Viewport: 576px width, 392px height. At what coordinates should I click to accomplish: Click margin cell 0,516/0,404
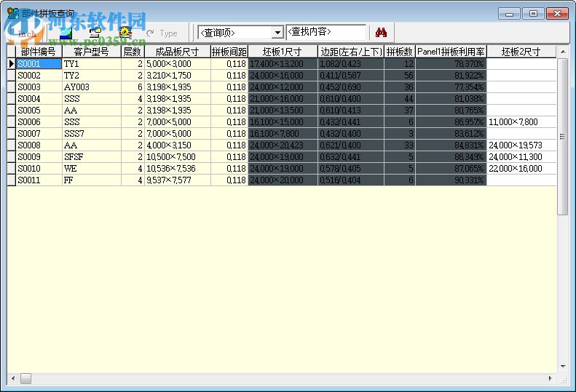point(351,180)
